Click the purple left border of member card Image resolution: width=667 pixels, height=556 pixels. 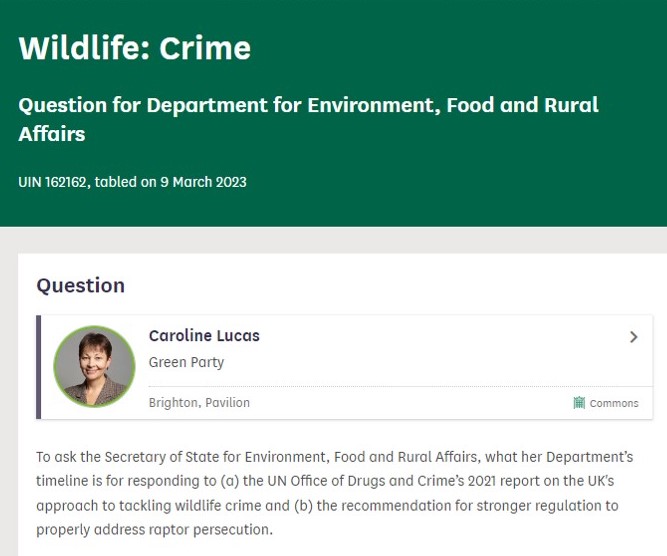(39, 367)
